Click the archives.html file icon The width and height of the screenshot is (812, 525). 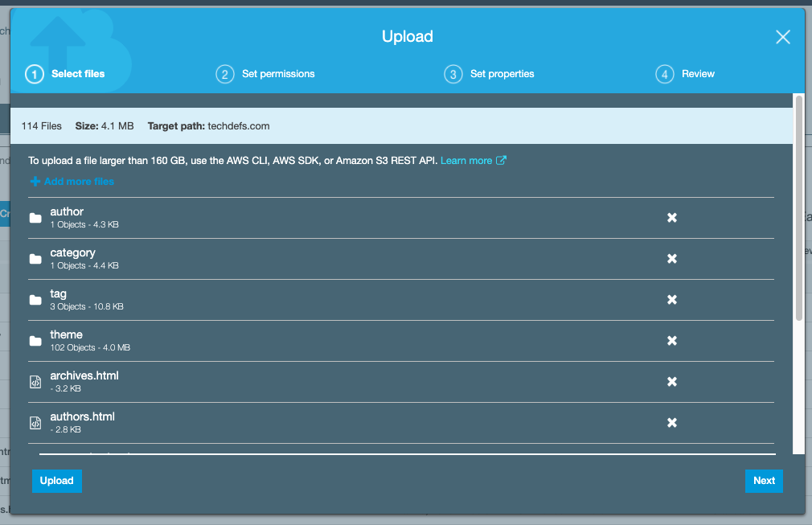click(x=35, y=382)
